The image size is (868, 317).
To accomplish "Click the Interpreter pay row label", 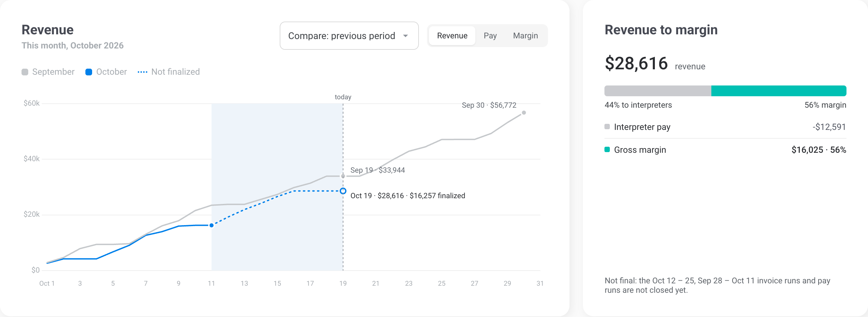I will pyautogui.click(x=642, y=127).
